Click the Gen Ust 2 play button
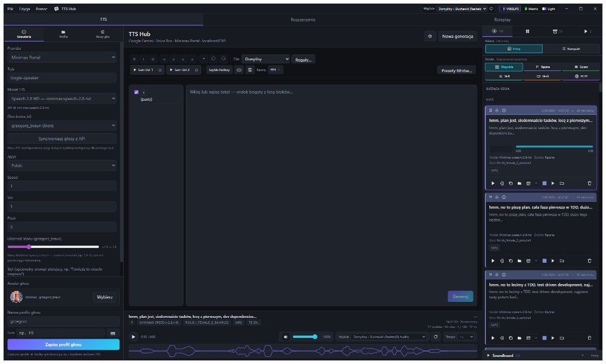 (180, 70)
